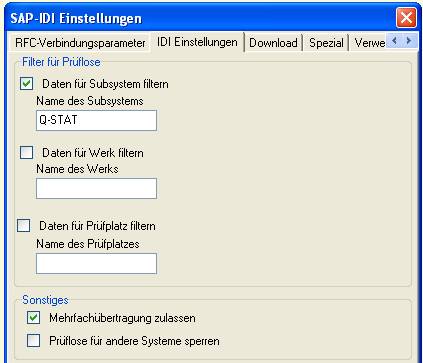Show next tabs with right arrow

pos(409,41)
